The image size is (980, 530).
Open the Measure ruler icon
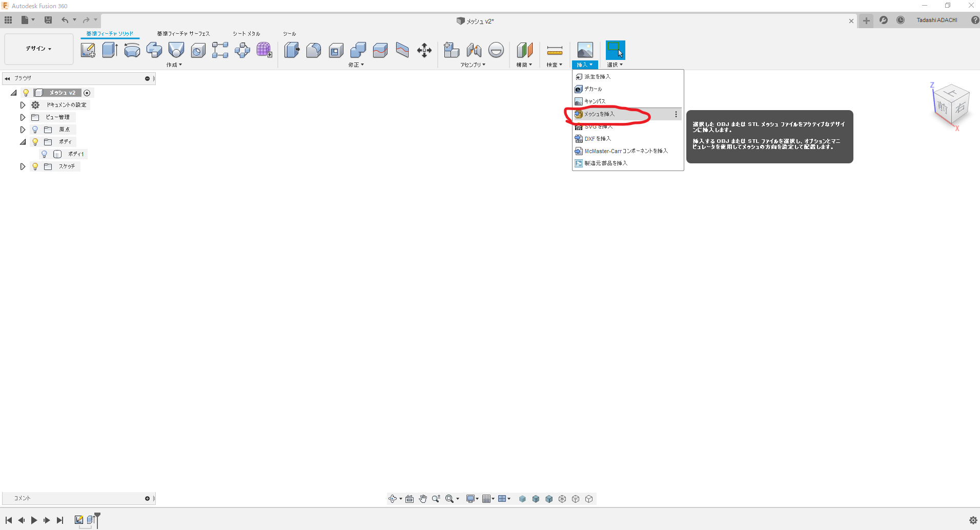555,50
